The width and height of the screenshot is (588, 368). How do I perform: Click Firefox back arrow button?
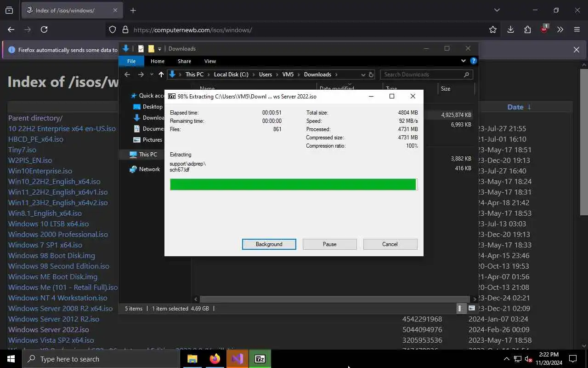click(11, 29)
